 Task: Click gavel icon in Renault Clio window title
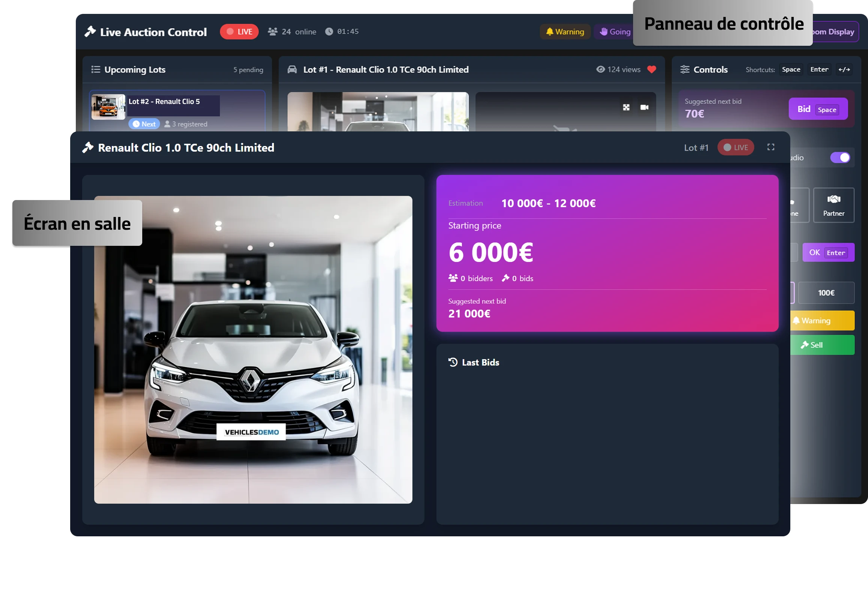coord(88,147)
